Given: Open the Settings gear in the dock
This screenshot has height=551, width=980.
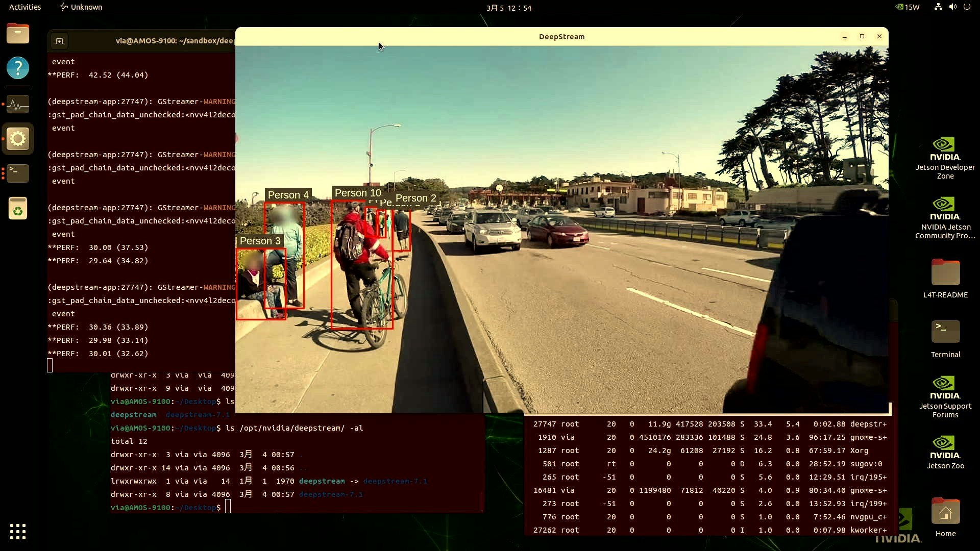Looking at the screenshot, I should click(x=18, y=139).
